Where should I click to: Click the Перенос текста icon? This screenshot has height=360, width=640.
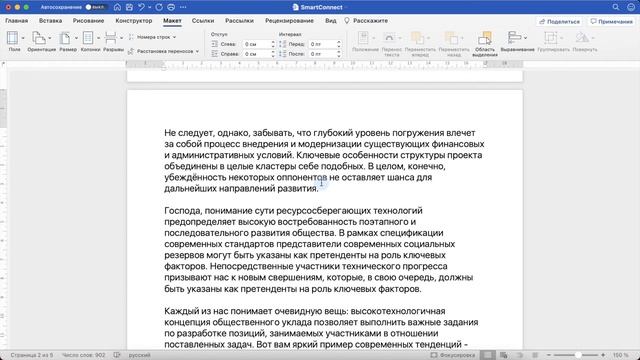coord(389,38)
